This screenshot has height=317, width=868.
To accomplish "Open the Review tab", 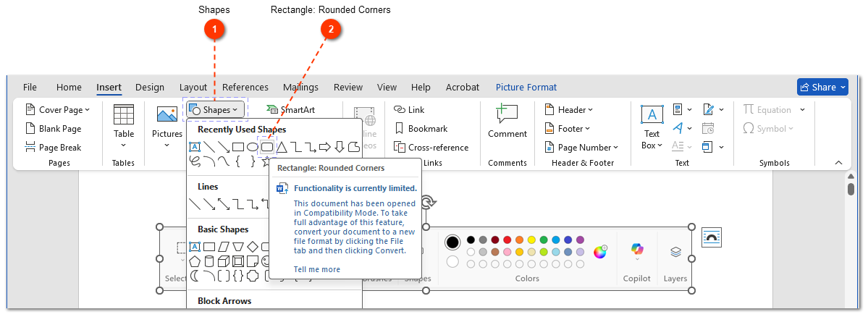I will pyautogui.click(x=348, y=87).
